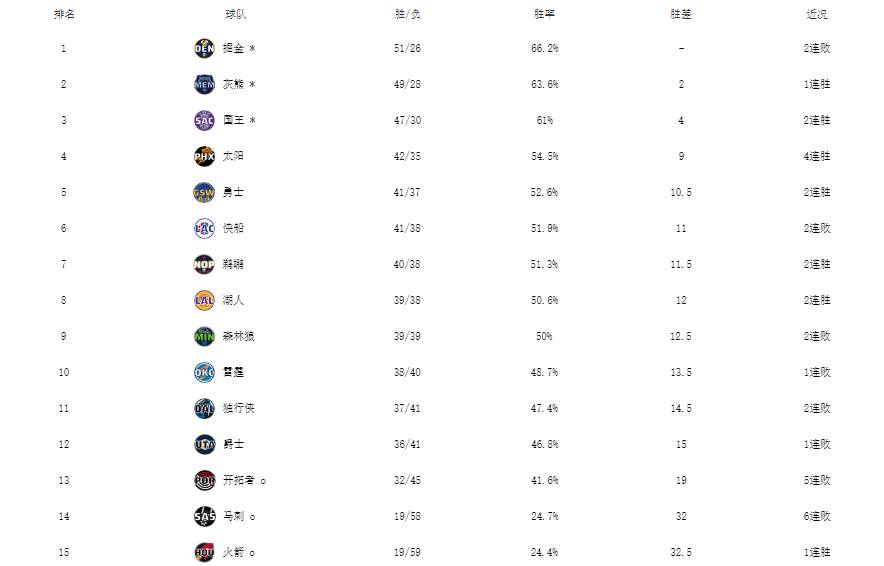The width and height of the screenshot is (884, 566).
Task: Open the 森林狼 team name link
Action: pos(238,337)
